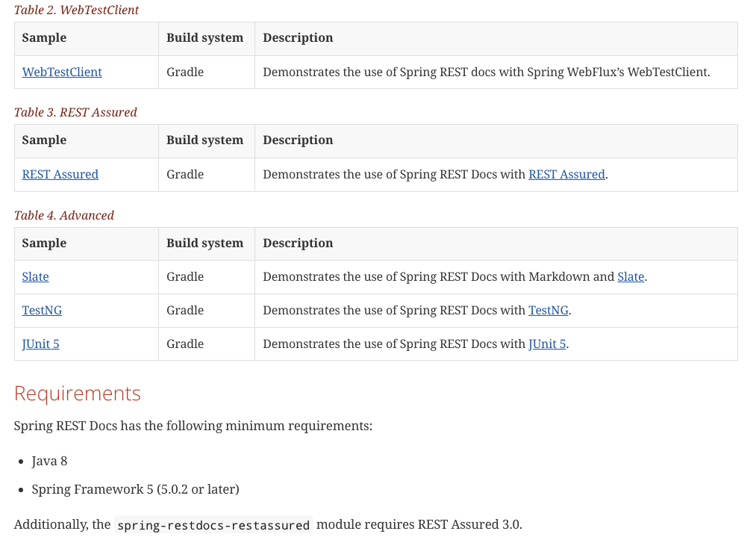The width and height of the screenshot is (756, 540).
Task: Open the TestNG sample link
Action: coord(42,310)
